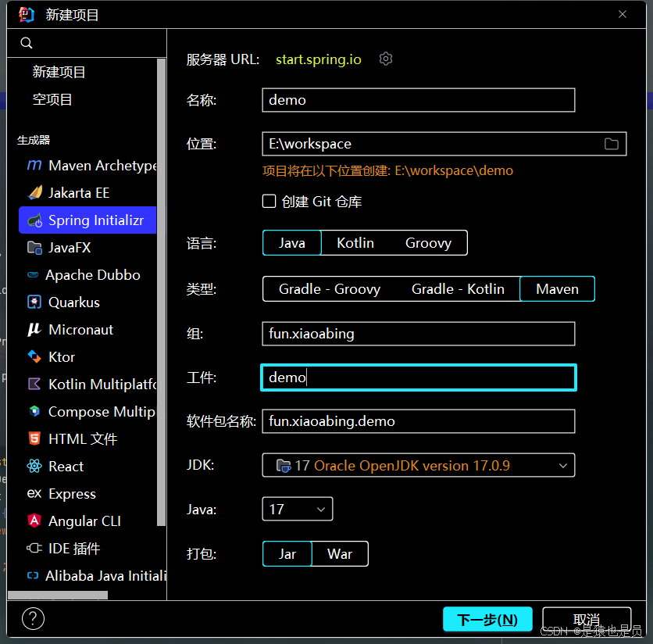
Task: Click the Alibaba Java Initializer icon
Action: [x=33, y=576]
